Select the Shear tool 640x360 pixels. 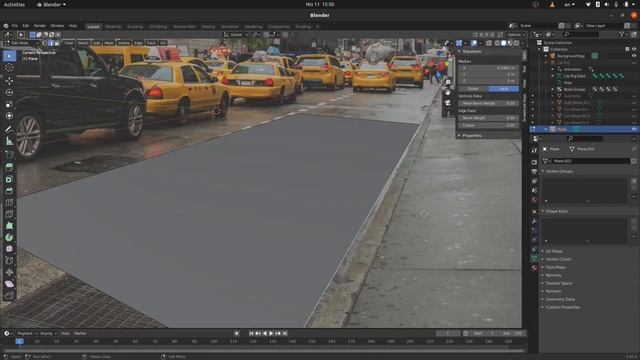click(9, 284)
